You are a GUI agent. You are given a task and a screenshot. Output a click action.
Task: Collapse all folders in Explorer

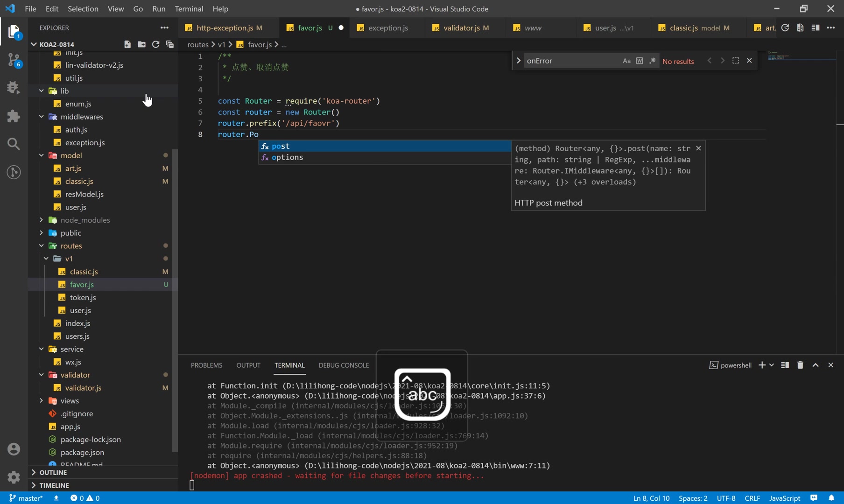point(169,44)
